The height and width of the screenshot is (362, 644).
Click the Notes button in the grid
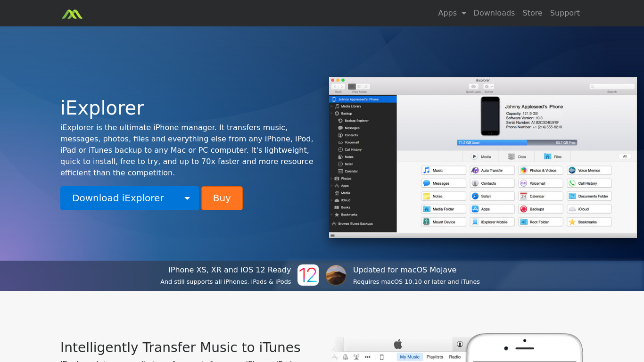(x=444, y=196)
